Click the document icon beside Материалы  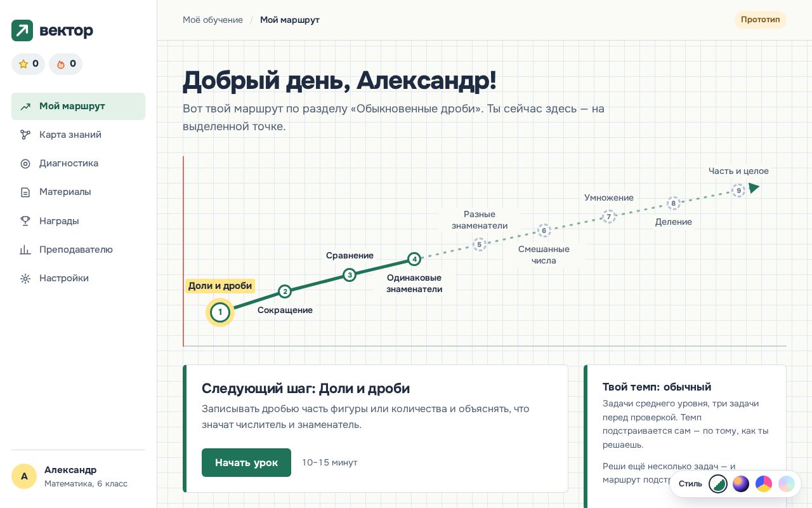tap(25, 192)
